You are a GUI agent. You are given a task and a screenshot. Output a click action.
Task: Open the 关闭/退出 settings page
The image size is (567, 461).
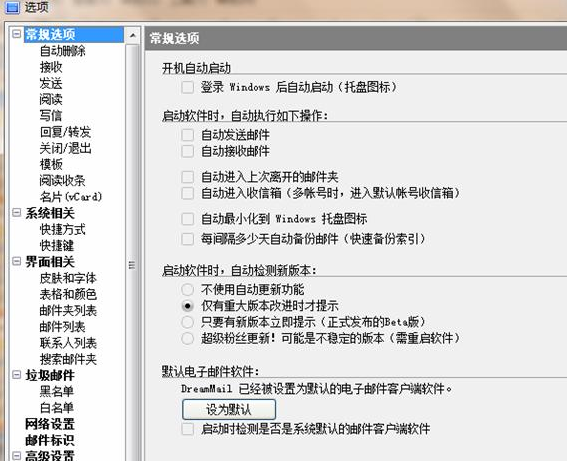[x=65, y=148]
